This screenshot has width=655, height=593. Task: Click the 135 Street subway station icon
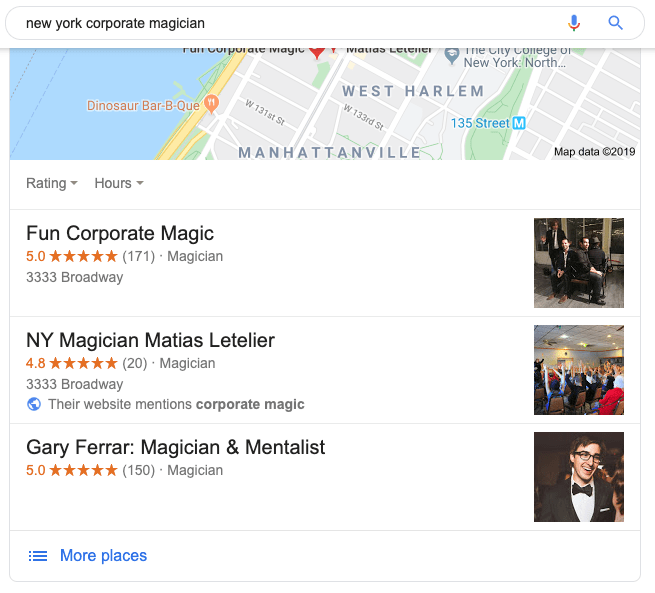click(519, 123)
